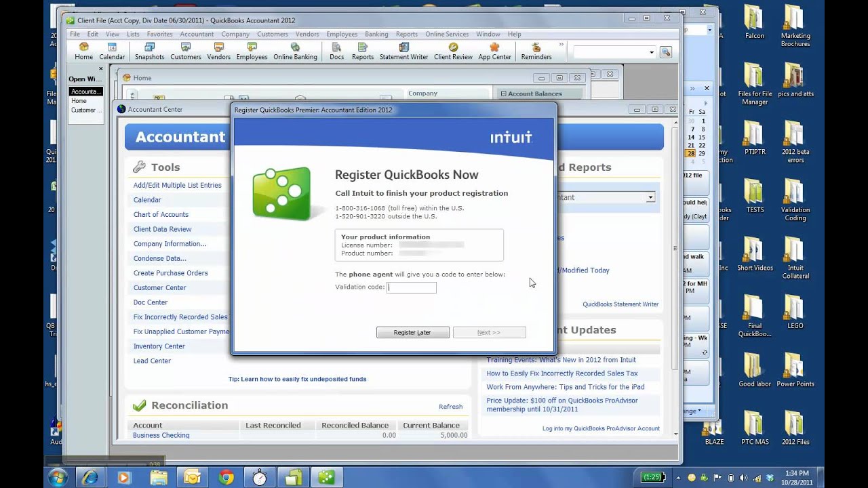Select Accountant Center in Open Windows list
This screenshot has width=868, height=488.
pos(85,91)
